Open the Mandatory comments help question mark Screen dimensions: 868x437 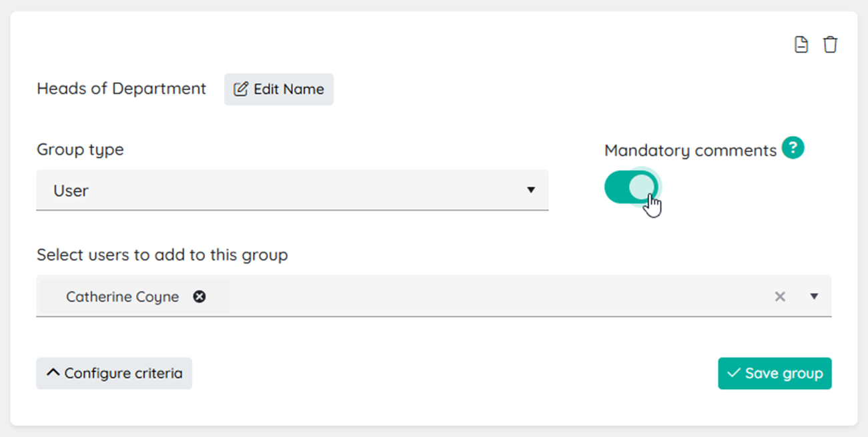793,147
